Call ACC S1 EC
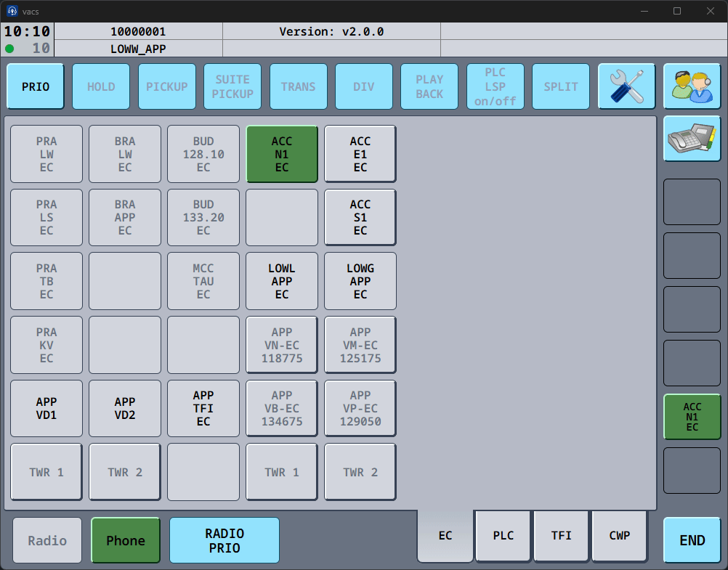The width and height of the screenshot is (728, 570). point(360,217)
